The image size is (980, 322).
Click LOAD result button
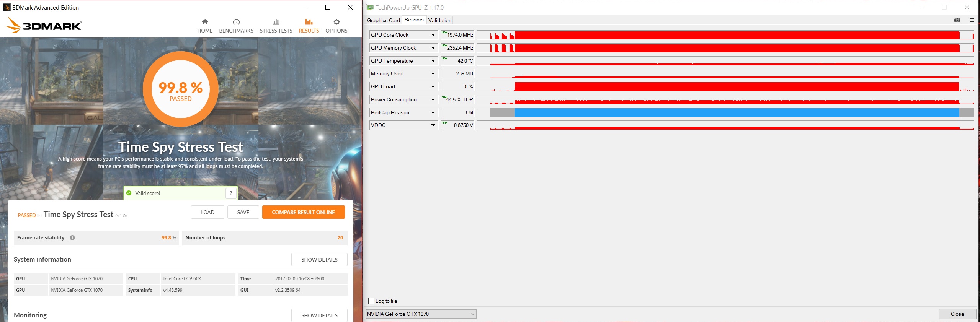pos(207,212)
